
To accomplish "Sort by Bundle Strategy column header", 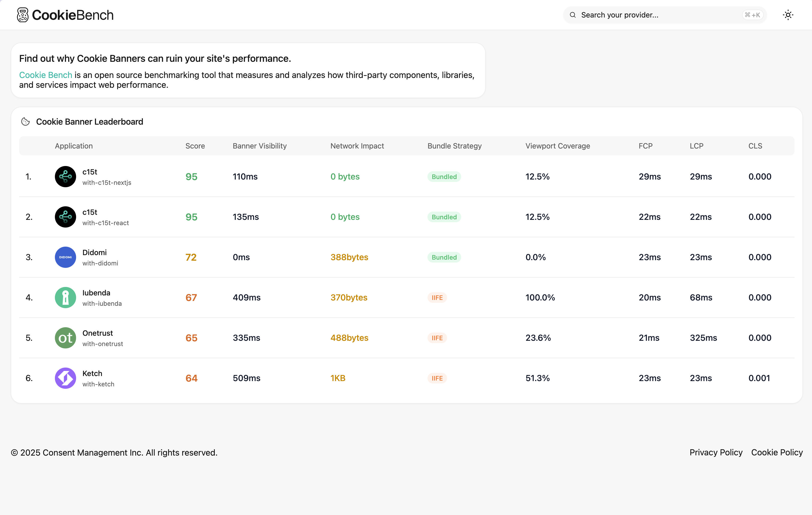I will [x=455, y=146].
